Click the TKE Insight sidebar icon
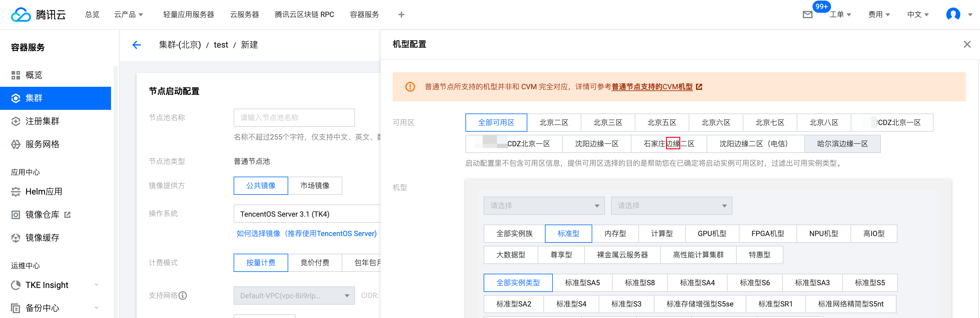The image size is (980, 318). coord(15,285)
